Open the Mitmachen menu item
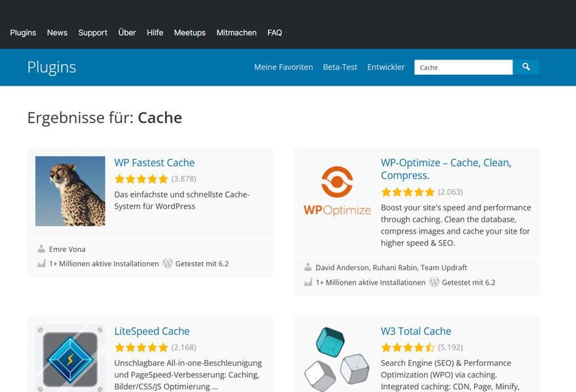The width and height of the screenshot is (576, 392). point(236,33)
